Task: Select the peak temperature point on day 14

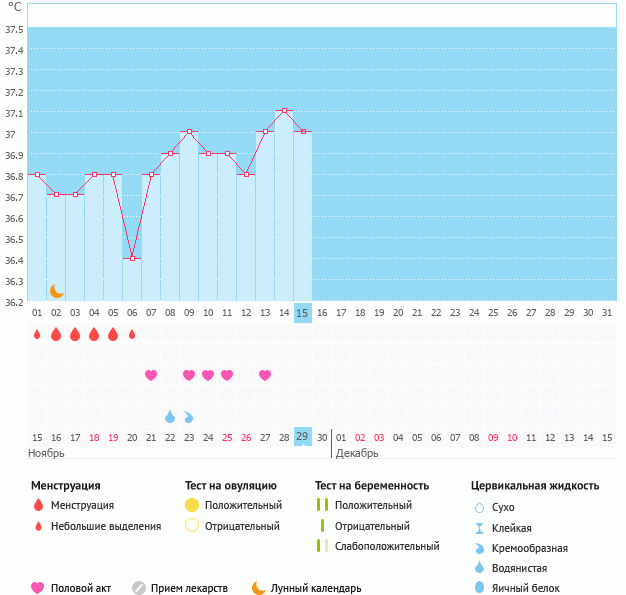Action: tap(284, 111)
